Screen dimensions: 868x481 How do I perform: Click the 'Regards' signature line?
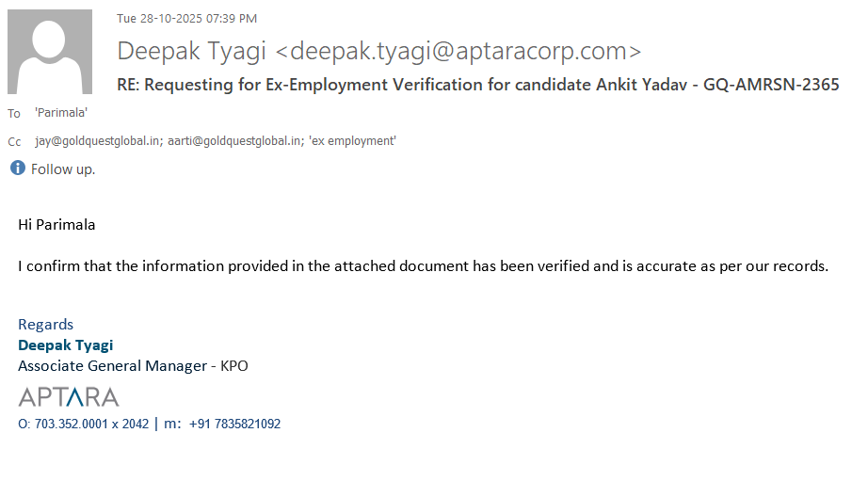tap(45, 325)
